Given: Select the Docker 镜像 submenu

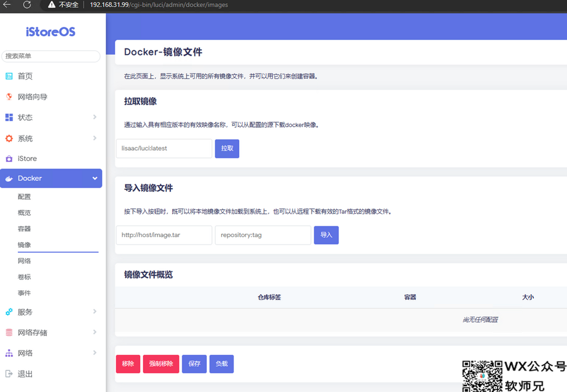Looking at the screenshot, I should 24,245.
